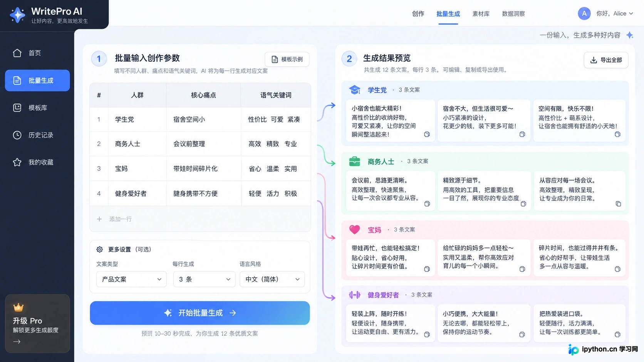The height and width of the screenshot is (362, 644).
Task: Click the user avatar A icon
Action: [584, 13]
